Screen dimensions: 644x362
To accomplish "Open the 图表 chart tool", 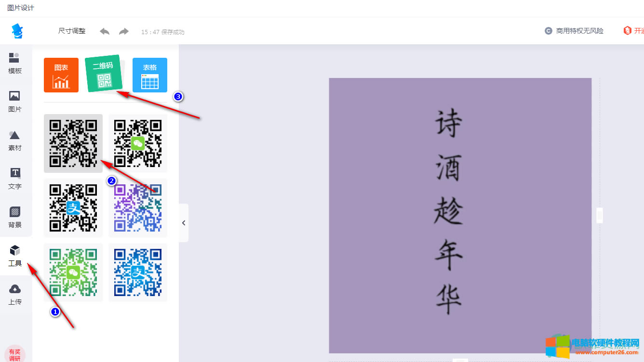I will point(61,75).
